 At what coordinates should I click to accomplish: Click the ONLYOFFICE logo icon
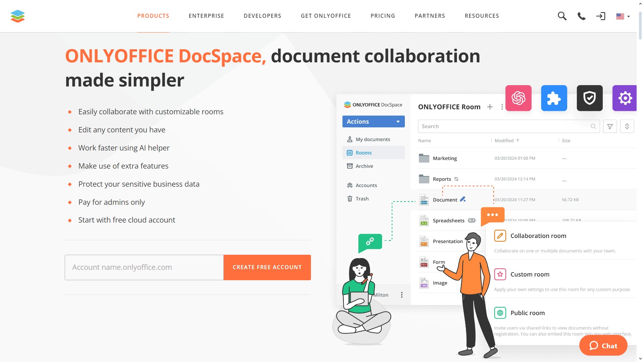(17, 16)
